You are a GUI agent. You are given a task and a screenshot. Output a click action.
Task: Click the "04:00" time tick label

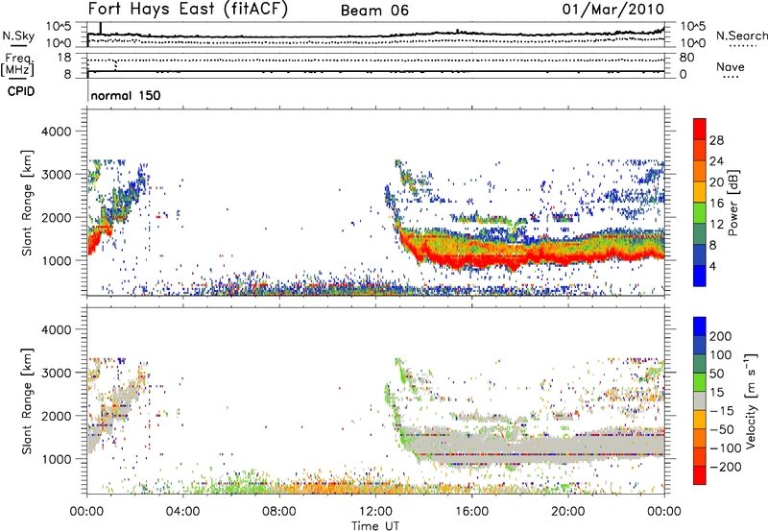[182, 512]
